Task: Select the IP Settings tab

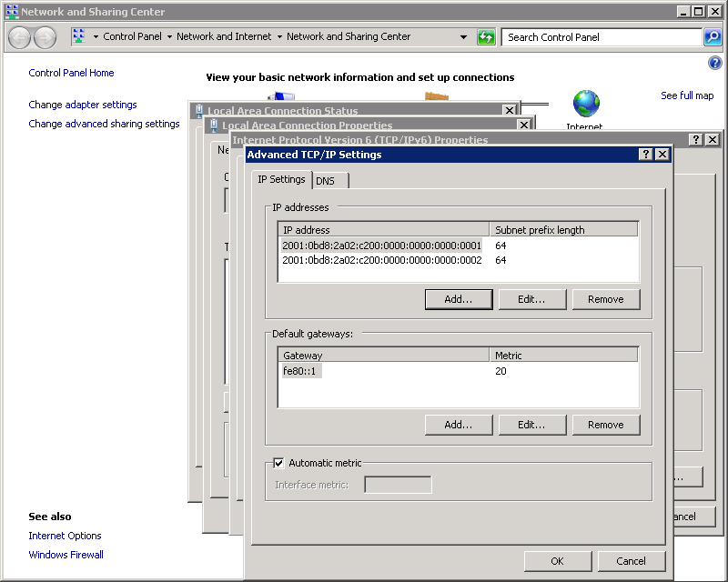Action: click(281, 180)
